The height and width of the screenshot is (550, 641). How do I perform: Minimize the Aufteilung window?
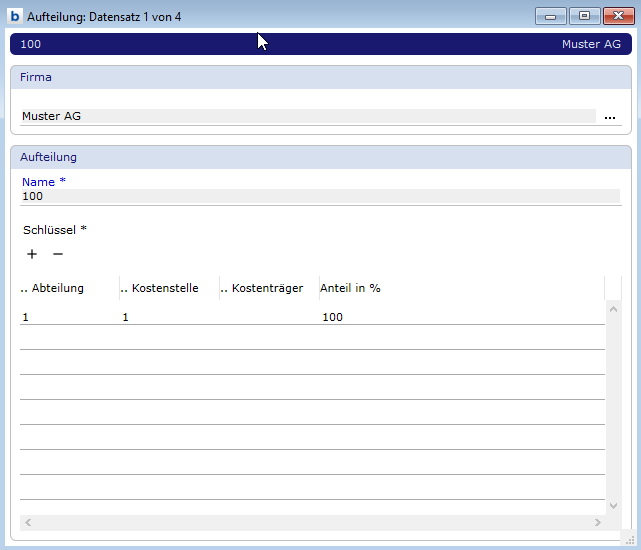tap(550, 16)
